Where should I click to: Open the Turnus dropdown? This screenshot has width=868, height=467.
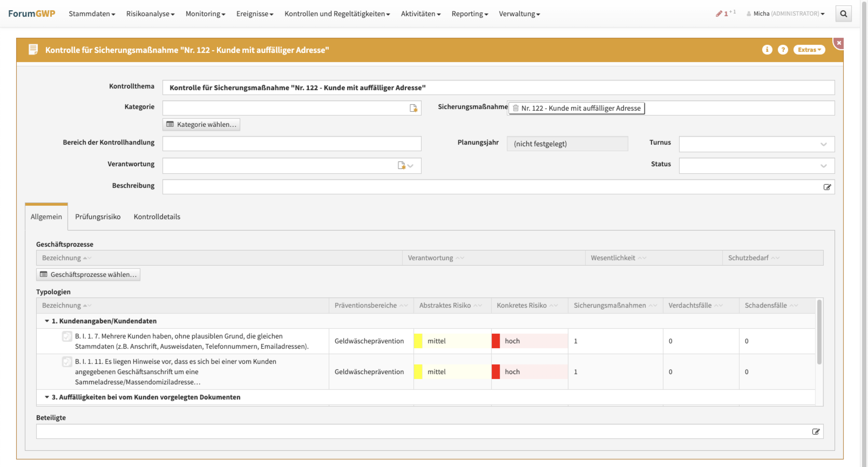pos(823,144)
